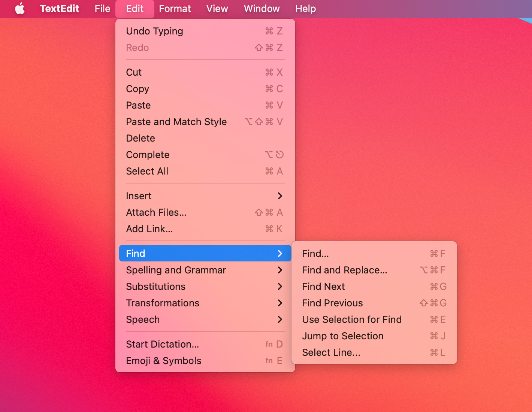Choose Cut from the Edit menu

click(205, 72)
